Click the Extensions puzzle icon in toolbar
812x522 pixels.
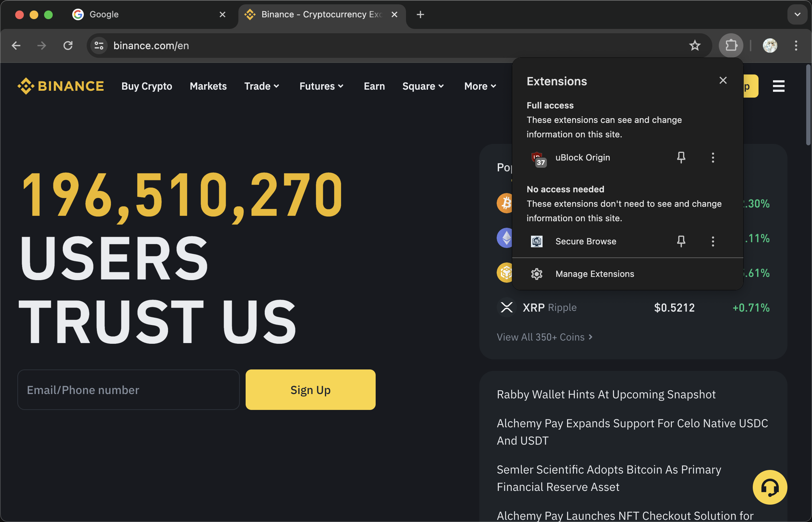click(731, 46)
